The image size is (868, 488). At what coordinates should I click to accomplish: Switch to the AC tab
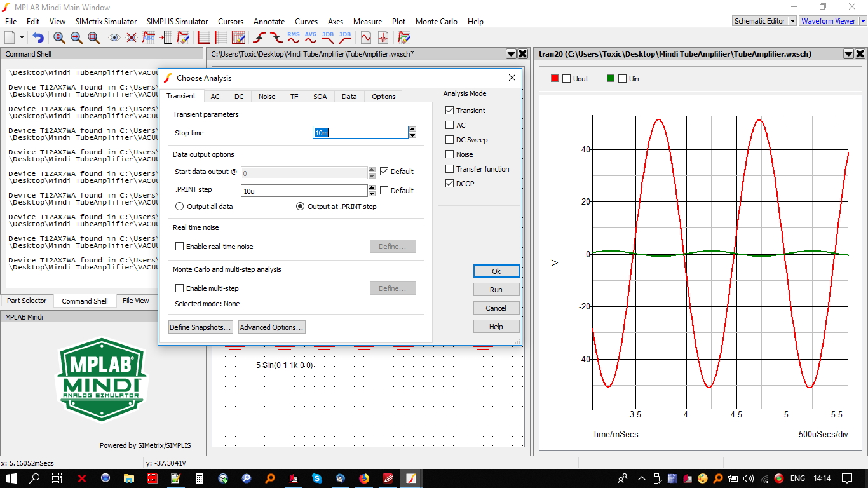tap(215, 97)
